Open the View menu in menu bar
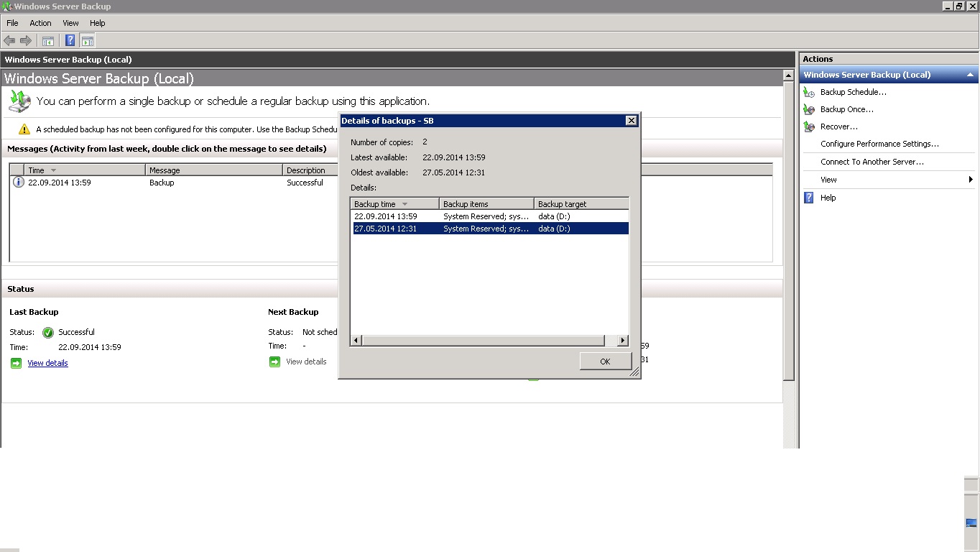The image size is (980, 552). (x=70, y=23)
